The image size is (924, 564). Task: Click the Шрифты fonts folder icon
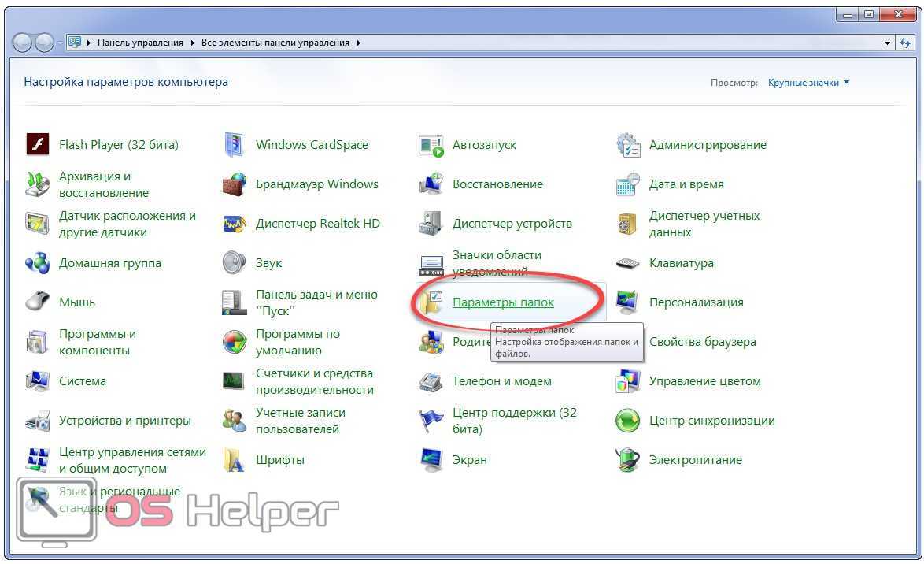[235, 460]
